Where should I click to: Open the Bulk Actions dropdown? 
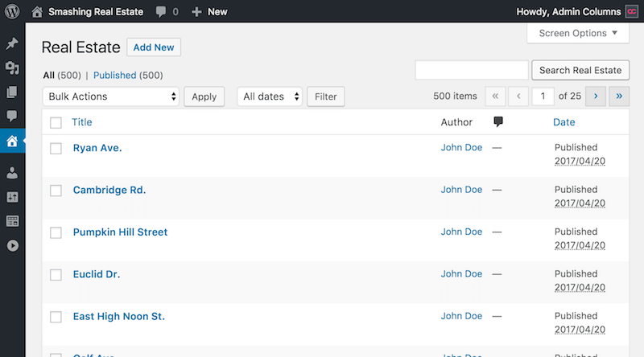[111, 96]
